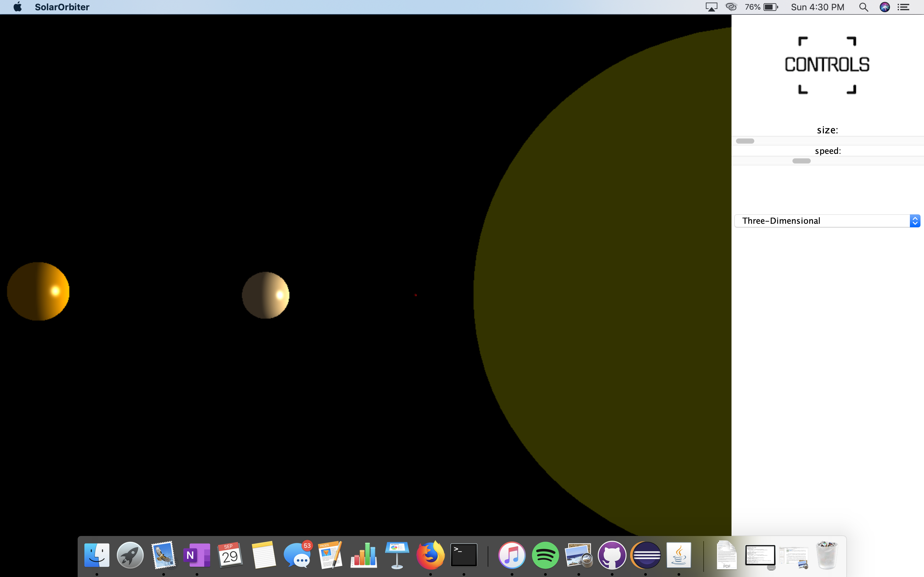Viewport: 924px width, 577px height.
Task: Open the AirPlay display menu icon
Action: pos(711,7)
